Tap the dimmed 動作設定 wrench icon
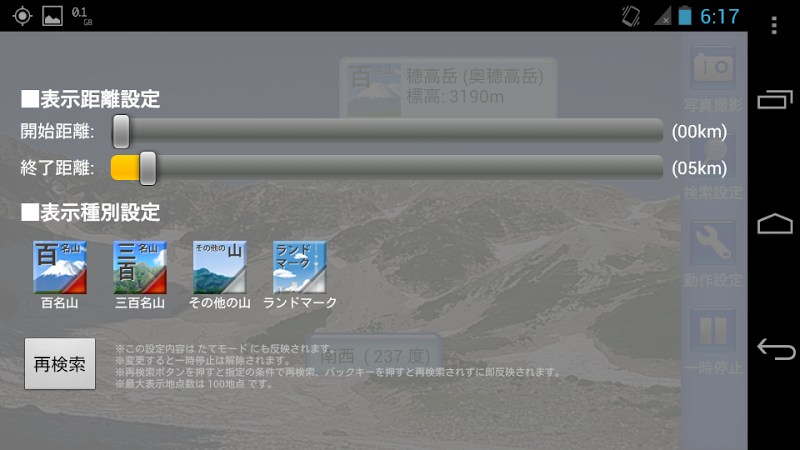 click(713, 243)
